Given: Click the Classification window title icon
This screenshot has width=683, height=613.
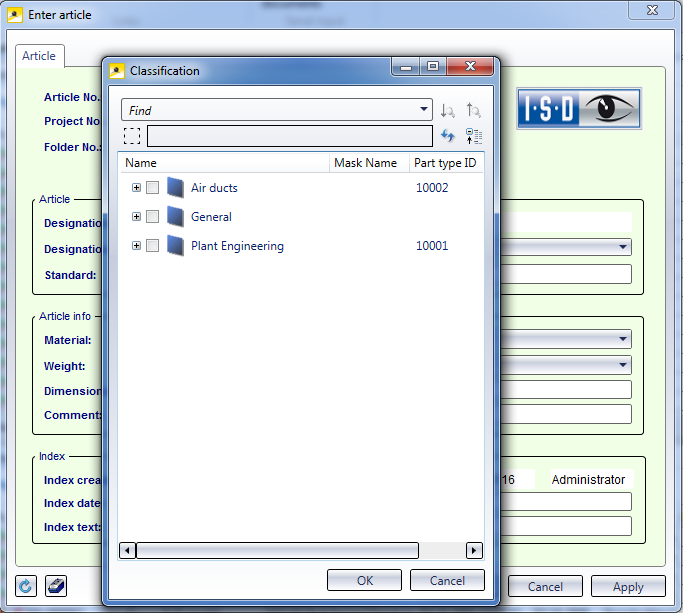Looking at the screenshot, I should [x=117, y=71].
